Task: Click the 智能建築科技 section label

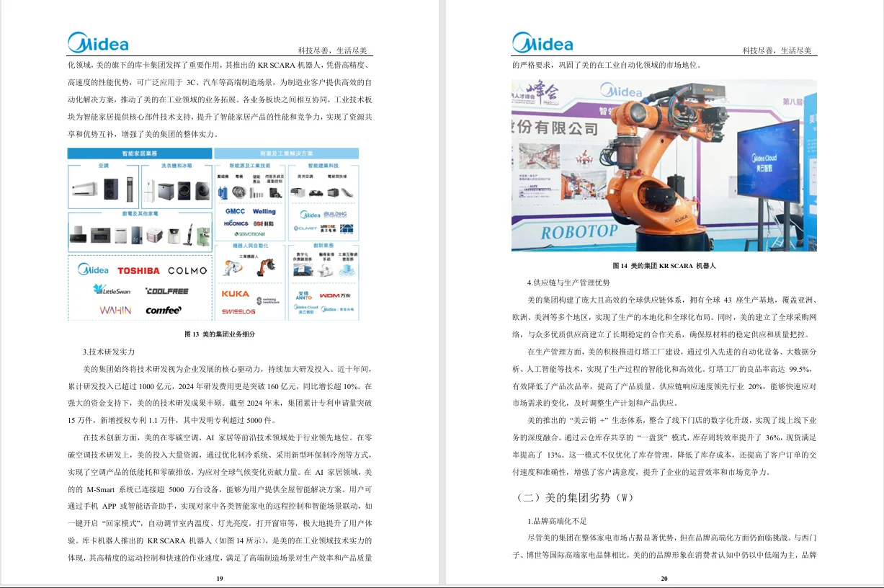Action: point(323,166)
